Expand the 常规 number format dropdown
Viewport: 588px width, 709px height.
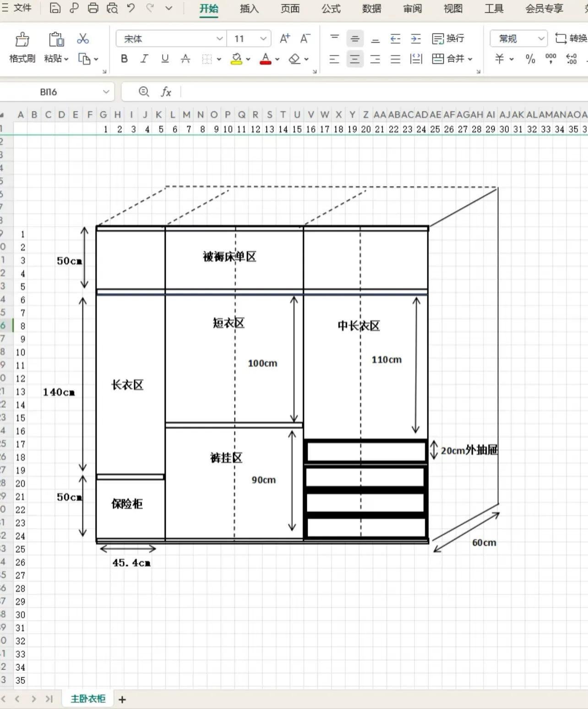(x=541, y=39)
